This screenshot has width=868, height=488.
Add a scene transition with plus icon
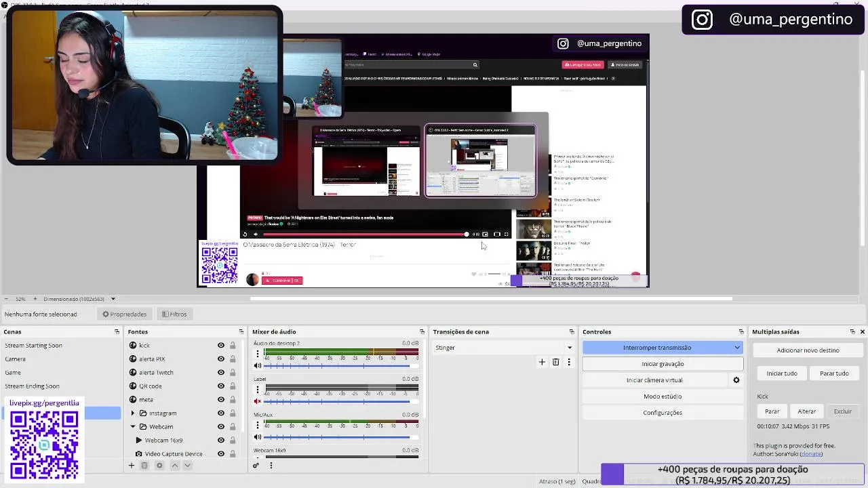pos(542,362)
